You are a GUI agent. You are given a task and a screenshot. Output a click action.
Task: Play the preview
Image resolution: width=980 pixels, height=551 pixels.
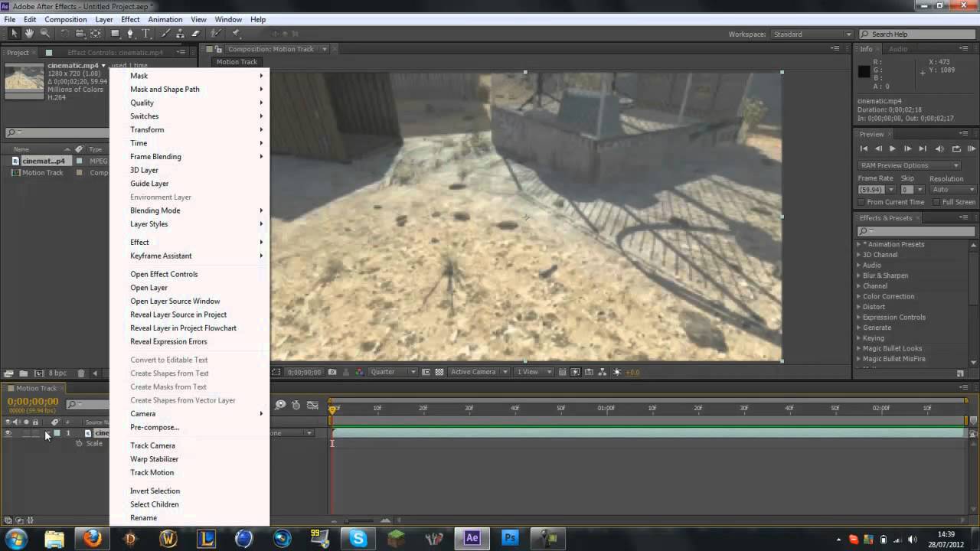(x=893, y=148)
